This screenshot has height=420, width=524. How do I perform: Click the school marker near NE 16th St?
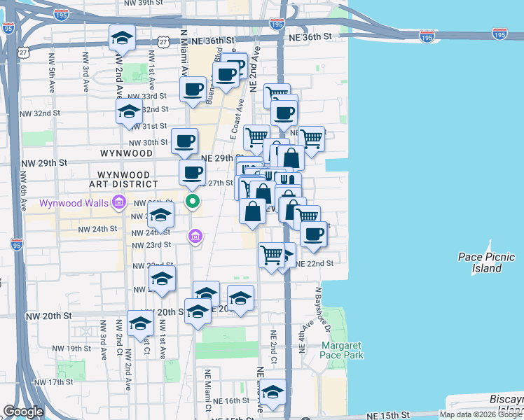(273, 394)
